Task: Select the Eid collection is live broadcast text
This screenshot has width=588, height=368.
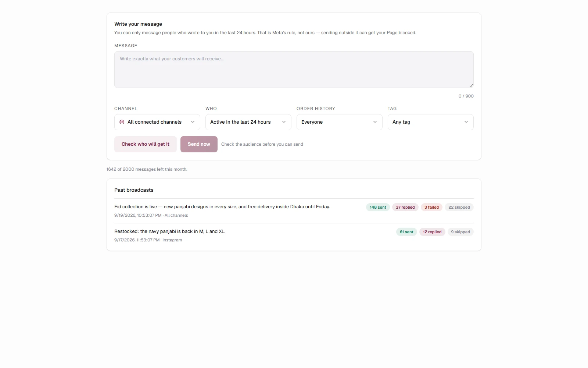Action: (222, 207)
